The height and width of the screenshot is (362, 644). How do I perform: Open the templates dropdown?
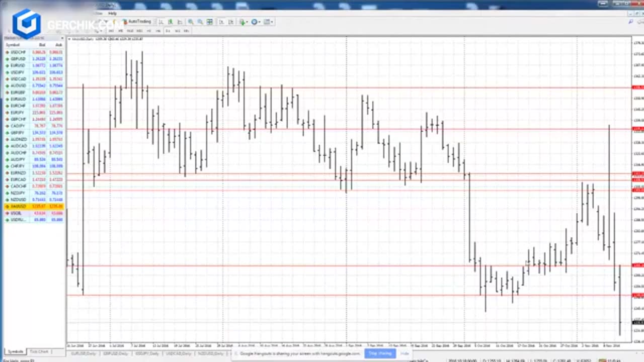pos(269,22)
